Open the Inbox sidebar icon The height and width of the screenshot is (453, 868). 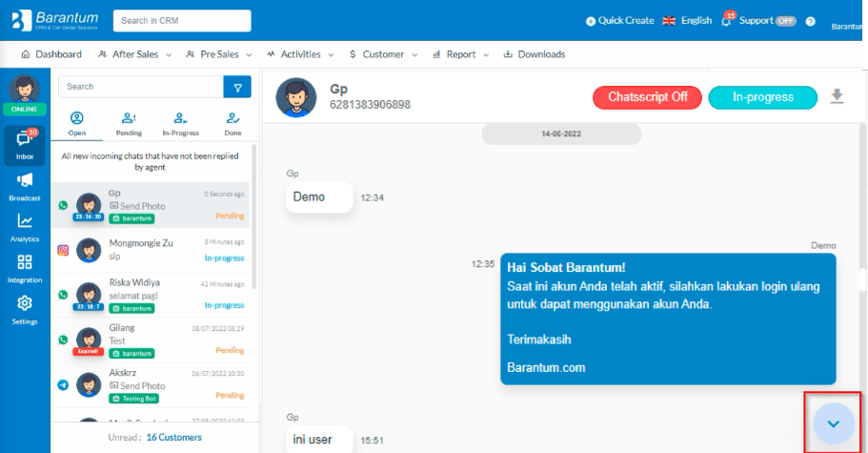(x=25, y=143)
